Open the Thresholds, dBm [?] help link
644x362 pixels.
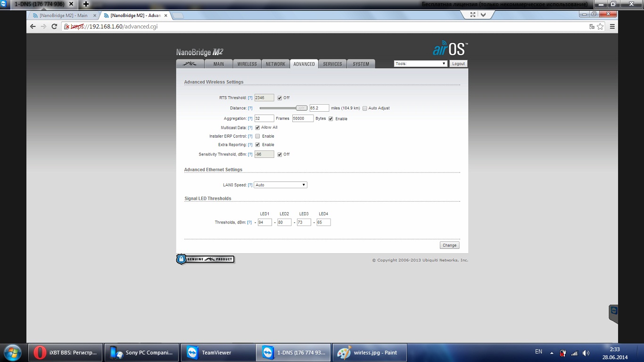click(249, 222)
